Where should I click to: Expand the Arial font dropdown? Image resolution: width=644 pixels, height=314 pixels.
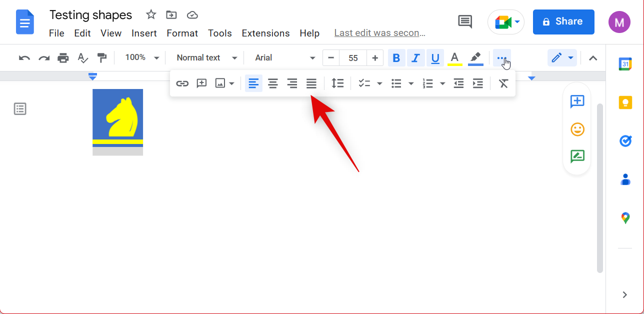(285, 58)
